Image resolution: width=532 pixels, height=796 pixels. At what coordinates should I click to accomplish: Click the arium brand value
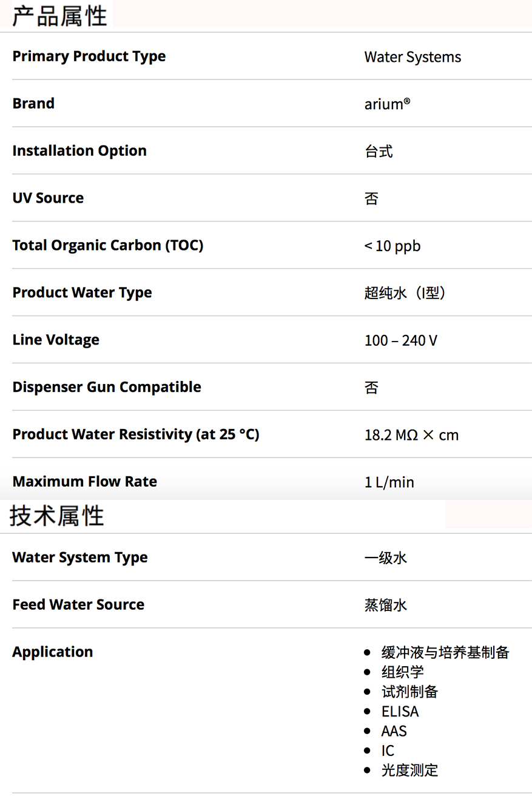(x=387, y=104)
